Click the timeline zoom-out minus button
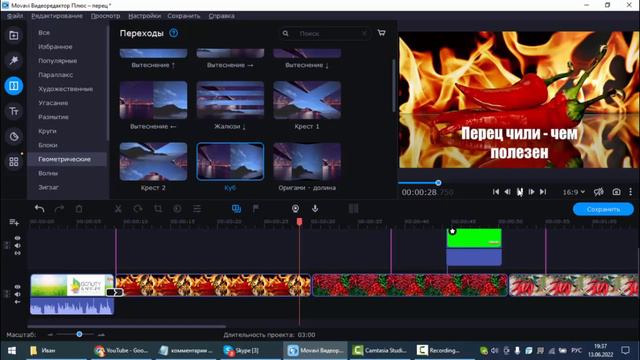Viewport: 640px width, 360px height. click(x=50, y=335)
